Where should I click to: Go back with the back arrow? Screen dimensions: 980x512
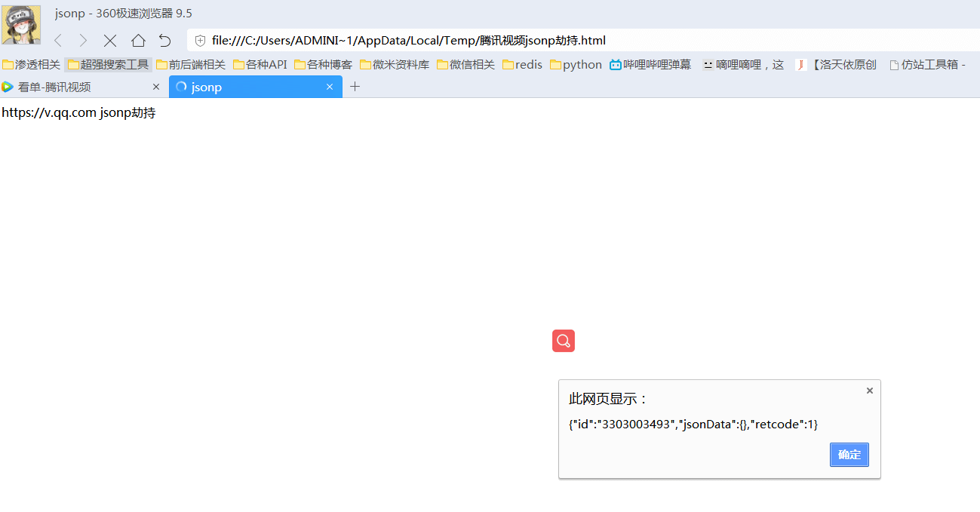coord(58,41)
